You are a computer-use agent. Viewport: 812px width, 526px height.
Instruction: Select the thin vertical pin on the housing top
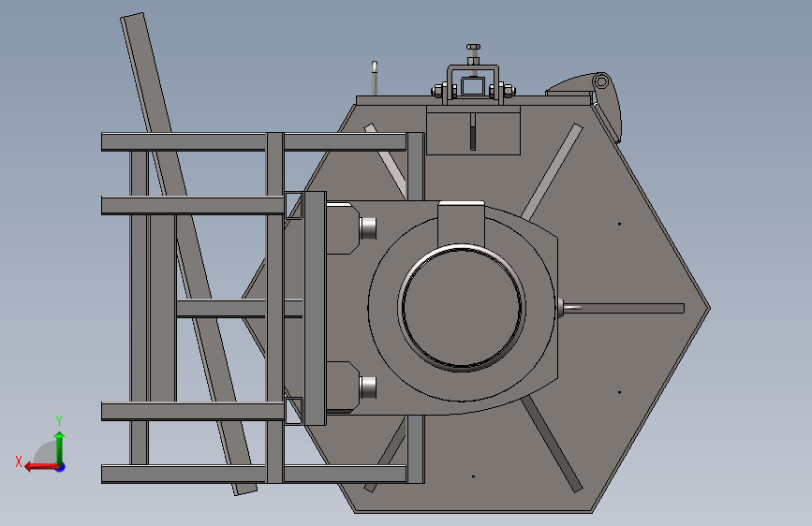(375, 79)
